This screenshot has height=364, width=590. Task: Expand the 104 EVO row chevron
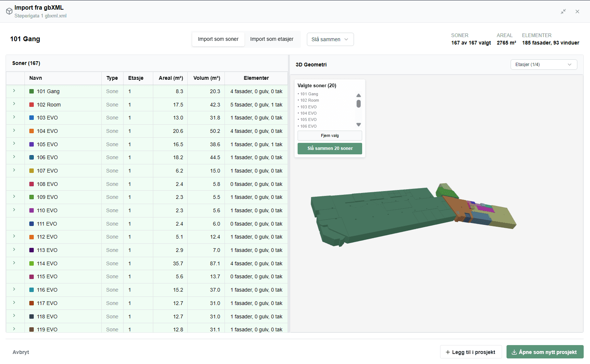tap(14, 130)
